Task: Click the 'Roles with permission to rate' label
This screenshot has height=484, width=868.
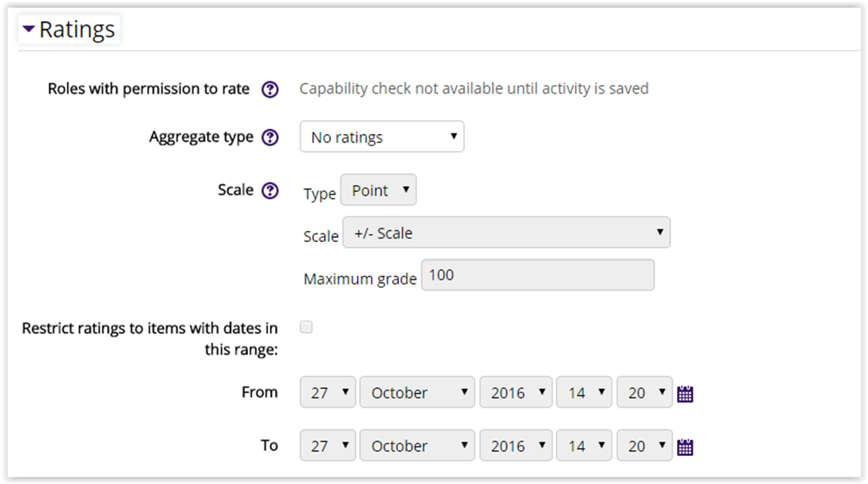Action: (x=148, y=88)
